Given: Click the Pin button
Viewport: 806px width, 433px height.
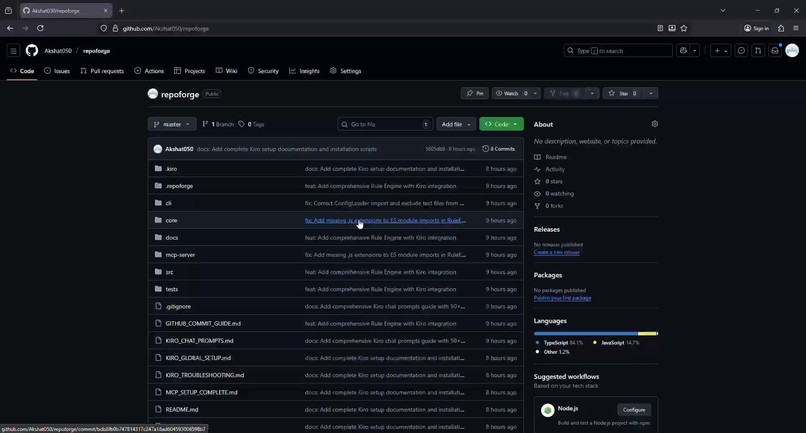Looking at the screenshot, I should tap(474, 94).
